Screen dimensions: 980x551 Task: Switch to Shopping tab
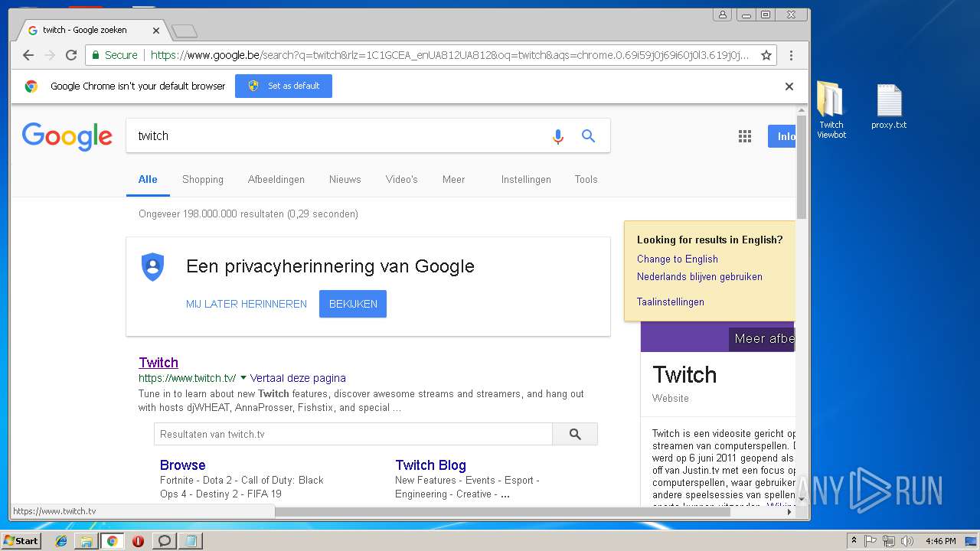click(x=203, y=179)
